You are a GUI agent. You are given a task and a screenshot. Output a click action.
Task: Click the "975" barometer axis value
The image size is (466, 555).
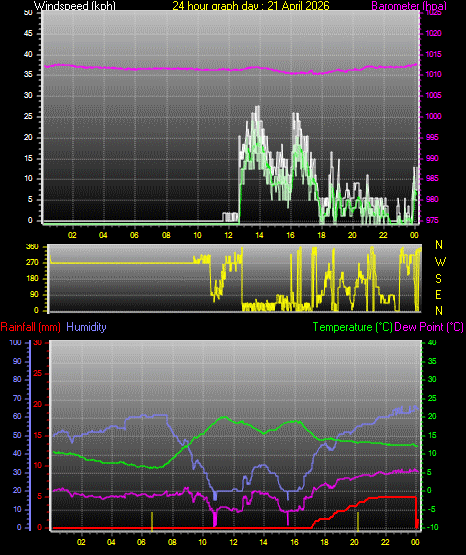point(432,221)
